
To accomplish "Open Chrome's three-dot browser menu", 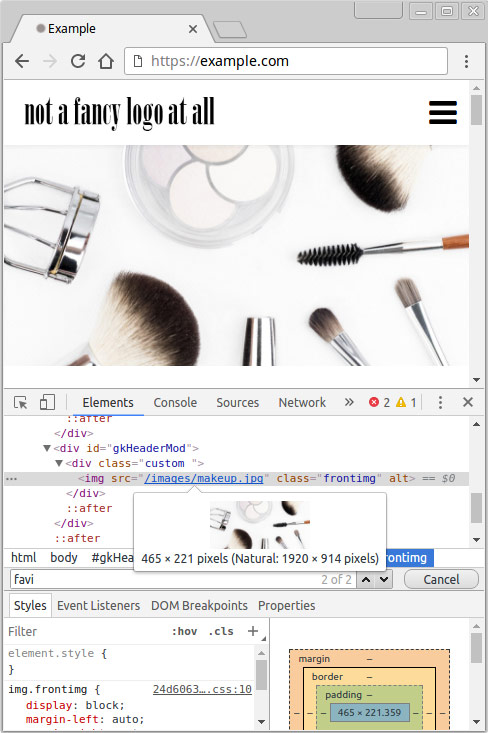I will [466, 61].
